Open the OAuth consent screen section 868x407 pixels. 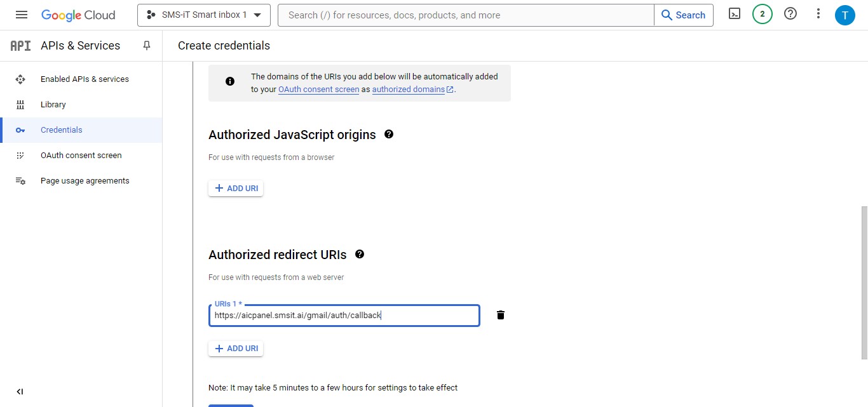click(x=81, y=155)
